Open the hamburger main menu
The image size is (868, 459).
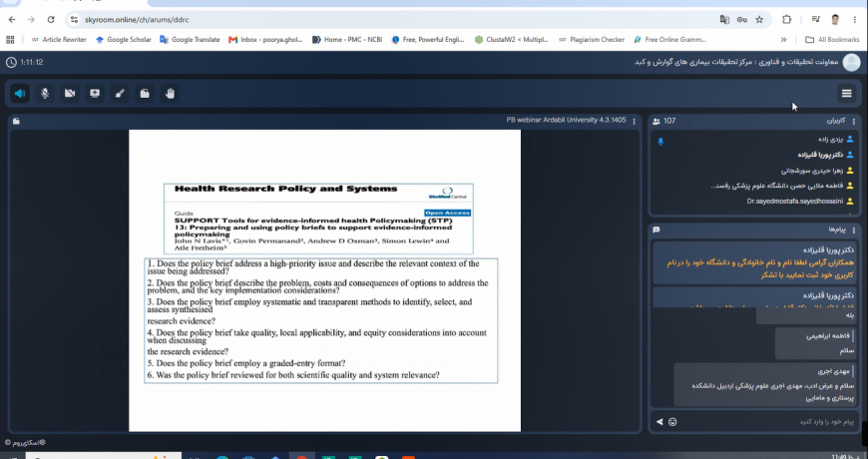846,94
